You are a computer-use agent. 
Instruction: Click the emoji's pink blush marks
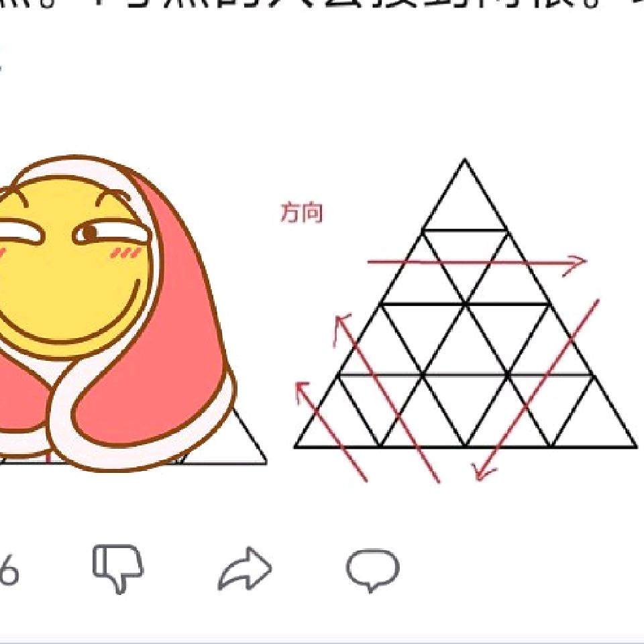pyautogui.click(x=125, y=253)
